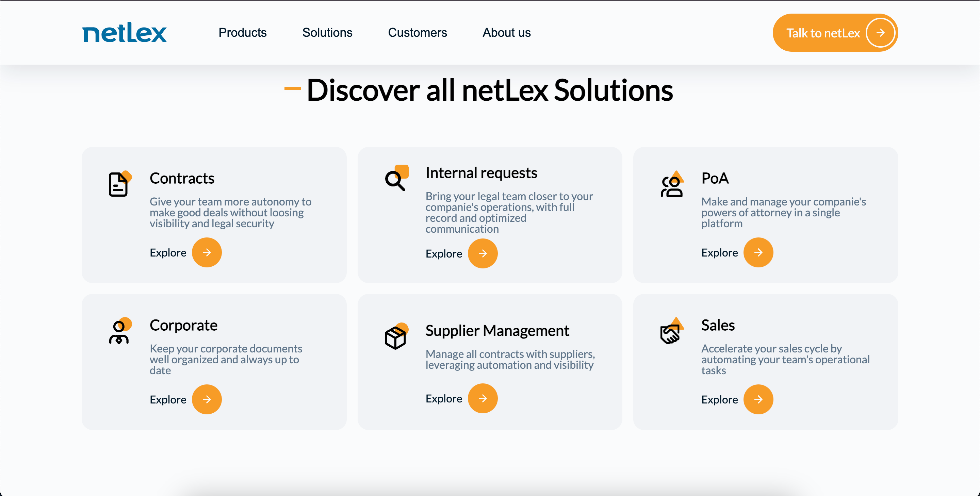Click description 'Accelerate your sales cycle'
980x496 pixels.
785,359
